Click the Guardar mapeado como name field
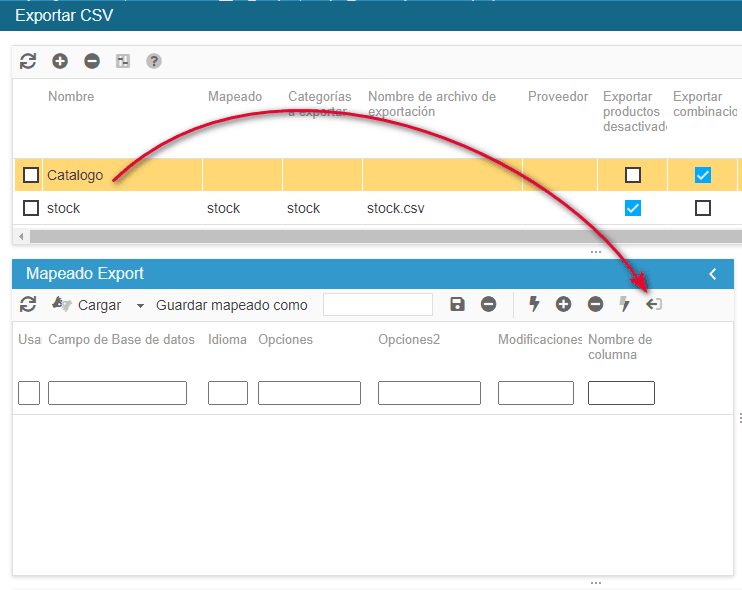The image size is (742, 590). pyautogui.click(x=378, y=304)
